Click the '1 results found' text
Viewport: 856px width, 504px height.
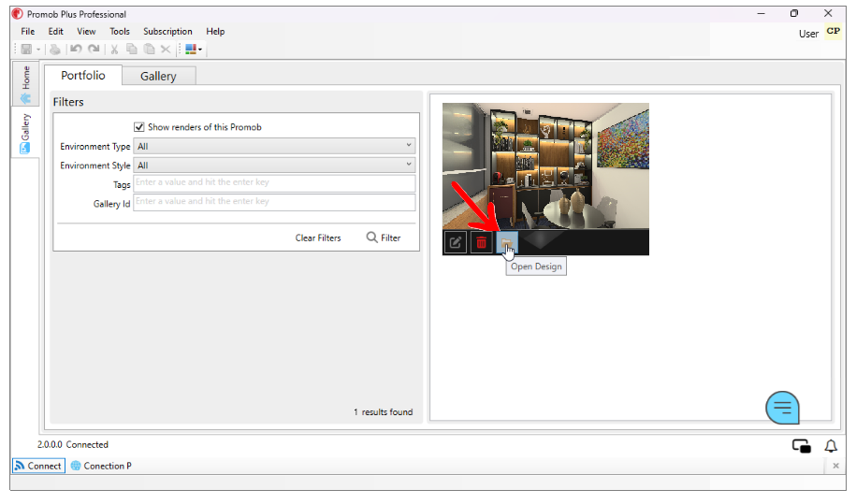[383, 411]
